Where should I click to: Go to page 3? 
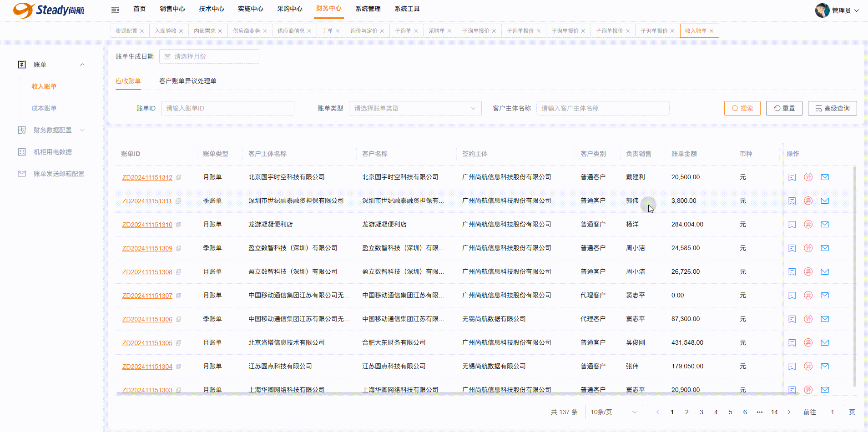(x=701, y=412)
